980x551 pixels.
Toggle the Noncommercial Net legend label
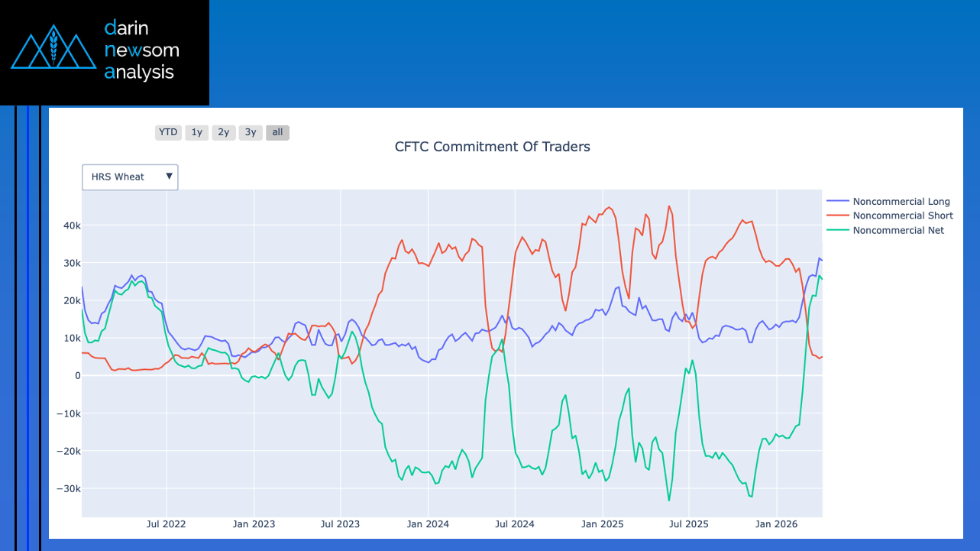pyautogui.click(x=898, y=230)
